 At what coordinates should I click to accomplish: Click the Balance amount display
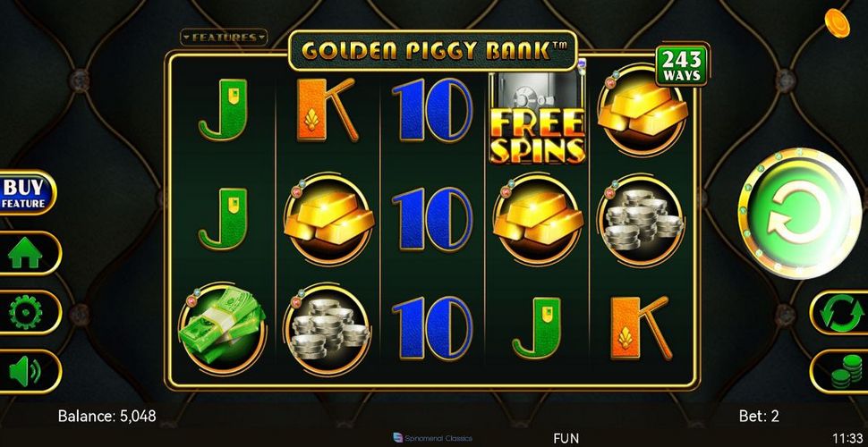coord(106,416)
